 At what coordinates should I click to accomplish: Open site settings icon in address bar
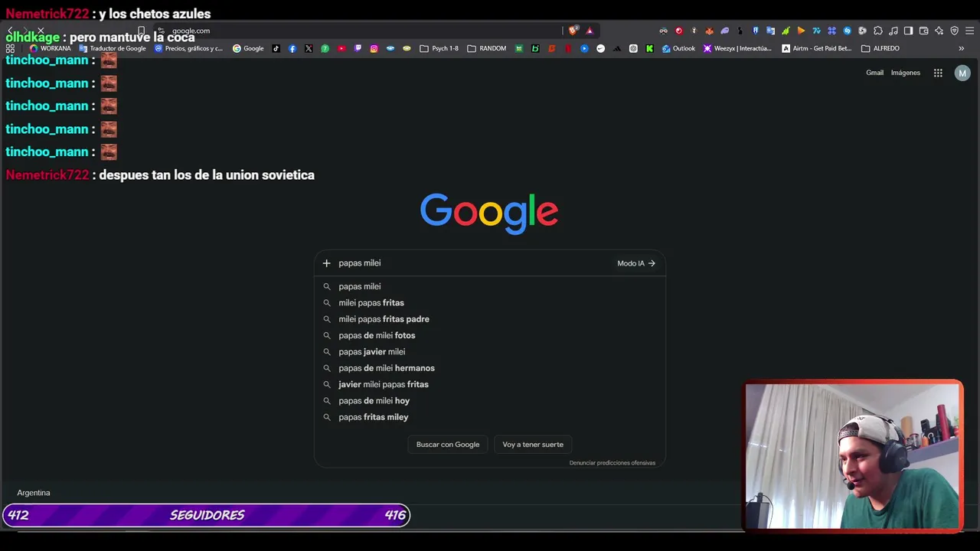point(161,31)
